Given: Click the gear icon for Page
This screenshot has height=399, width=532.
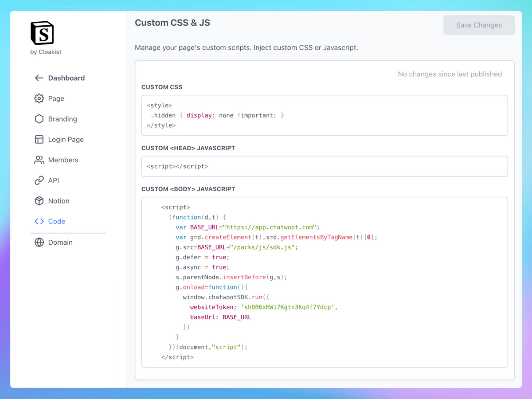Looking at the screenshot, I should tap(39, 98).
